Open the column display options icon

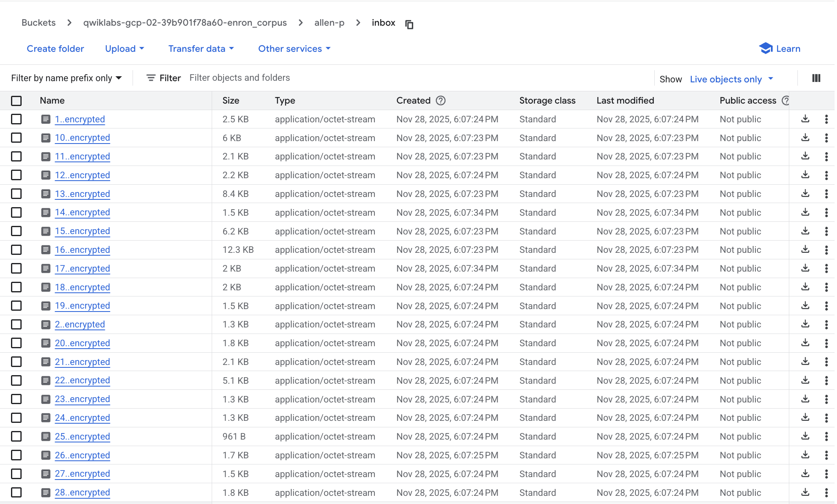pos(816,78)
